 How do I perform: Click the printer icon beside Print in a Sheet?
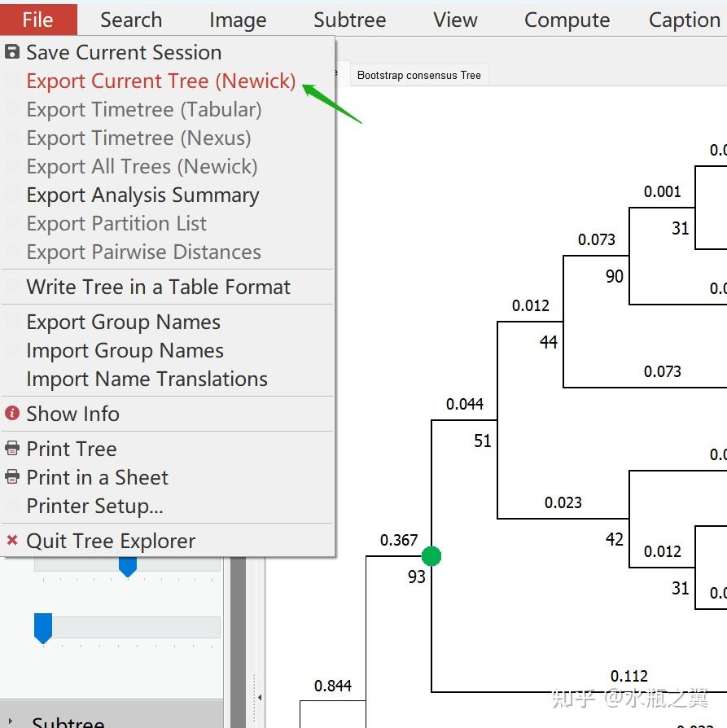pyautogui.click(x=12, y=477)
